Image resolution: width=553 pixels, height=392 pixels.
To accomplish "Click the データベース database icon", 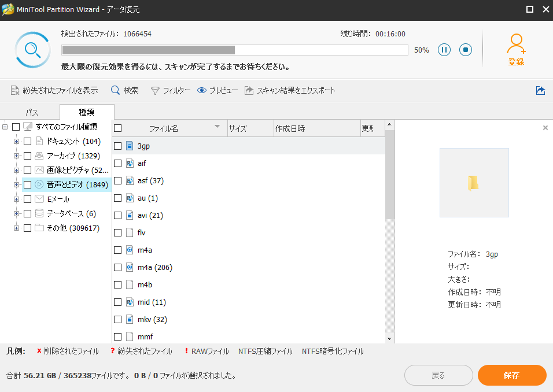I will 39,213.
